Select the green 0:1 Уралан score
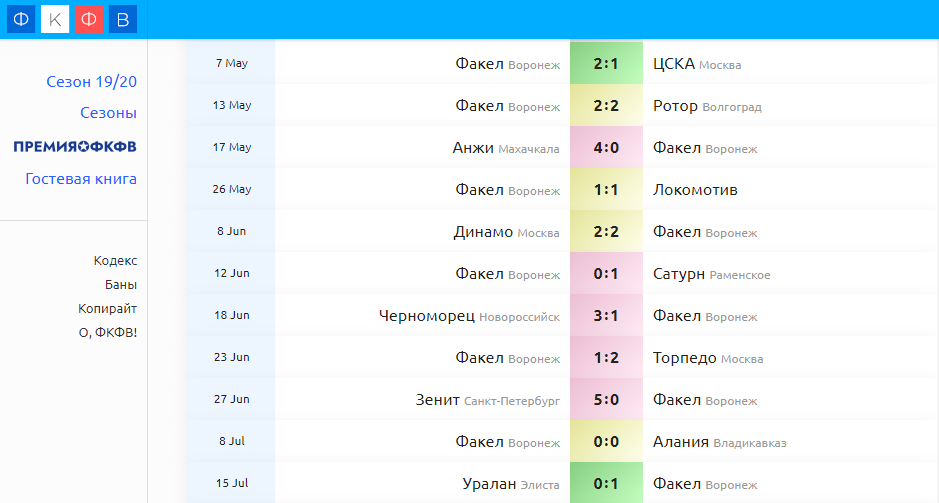Image resolution: width=939 pixels, height=503 pixels. [x=605, y=484]
